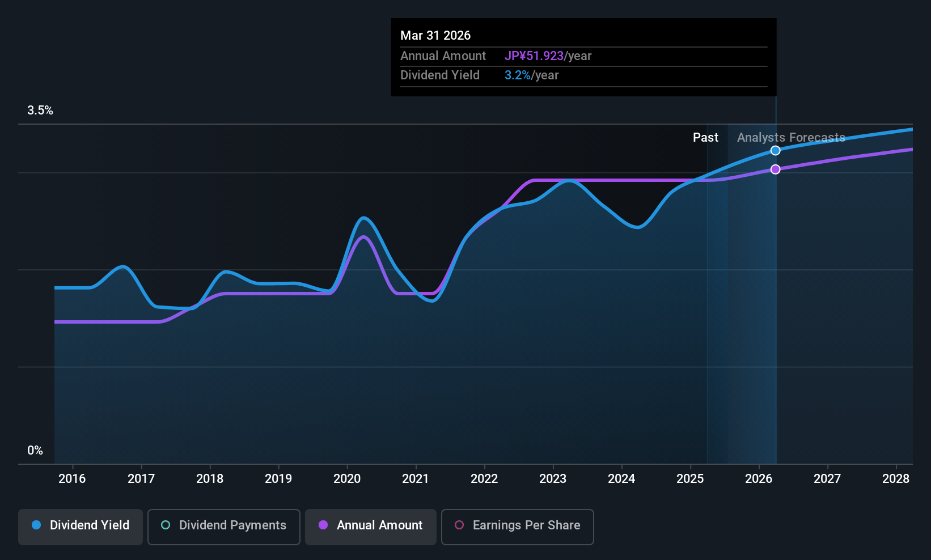Image resolution: width=931 pixels, height=560 pixels.
Task: Toggle the Earnings Per Share series
Action: point(518,527)
